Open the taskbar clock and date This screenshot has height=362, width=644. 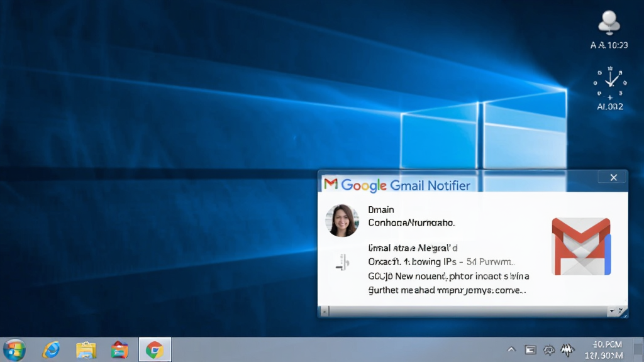click(x=604, y=350)
